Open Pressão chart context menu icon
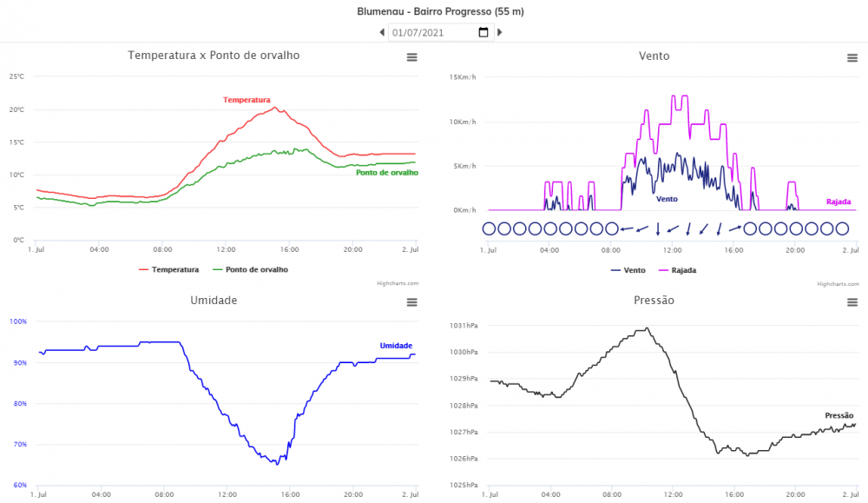Screen dimensions: 868x503 point(852,302)
